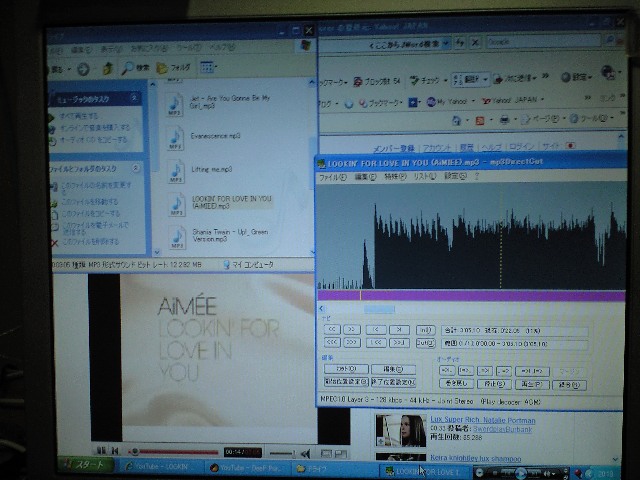Click the browser Refresh icon

click(x=460, y=42)
